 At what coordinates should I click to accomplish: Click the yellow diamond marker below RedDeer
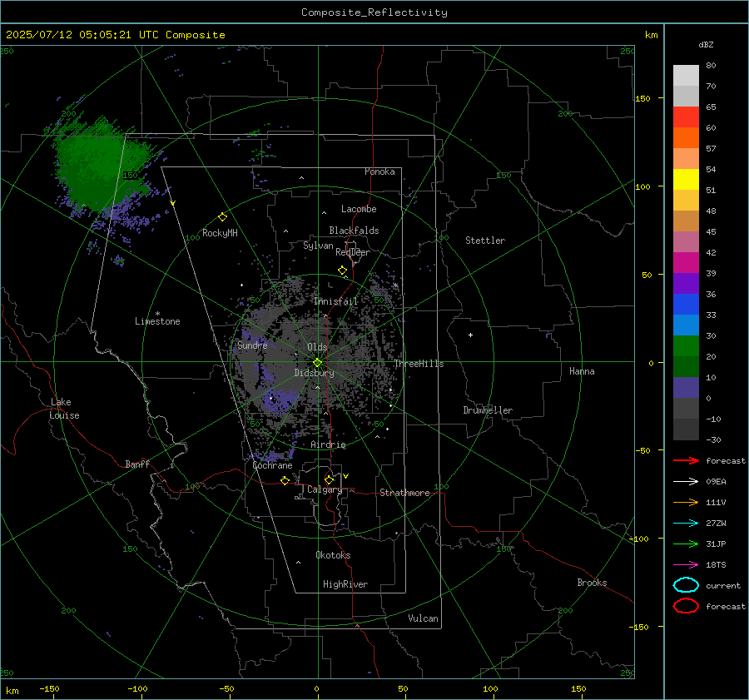pyautogui.click(x=343, y=271)
